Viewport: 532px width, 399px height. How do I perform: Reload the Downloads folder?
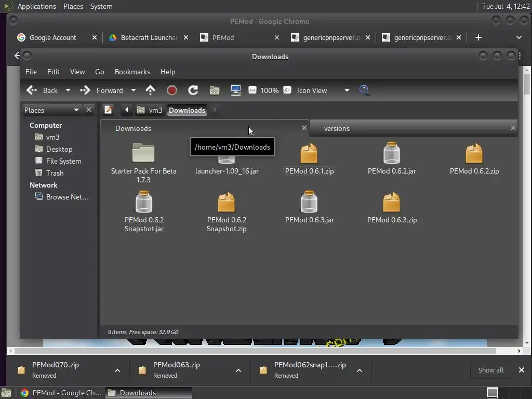tap(193, 90)
